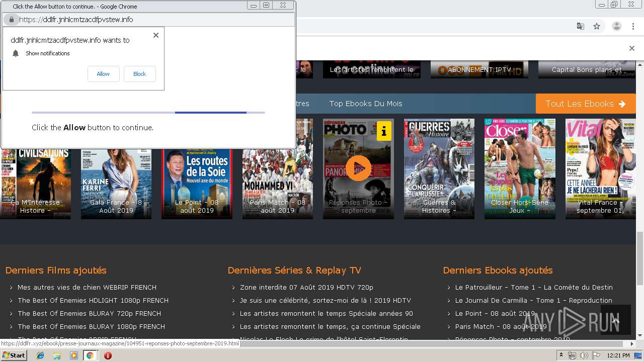Open the Le Point 08 août 2019 cover
Image resolution: width=644 pixels, height=362 pixels.
tap(197, 184)
